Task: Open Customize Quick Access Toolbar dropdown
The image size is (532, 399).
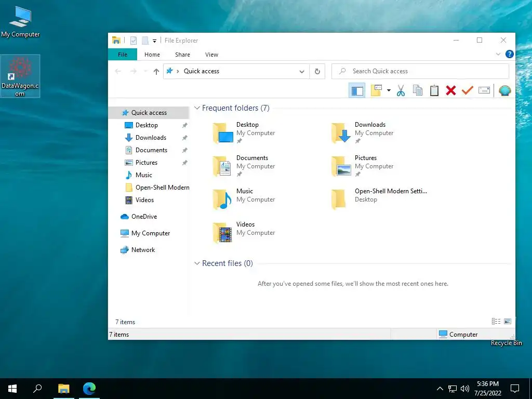Action: pyautogui.click(x=154, y=41)
